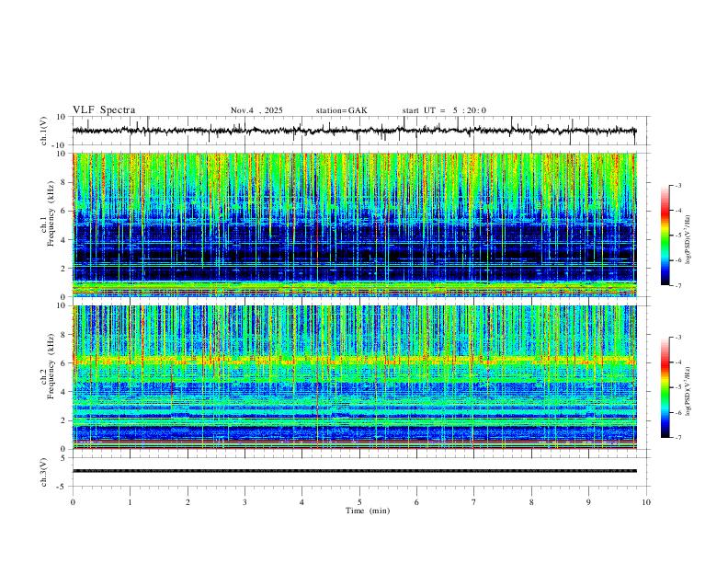Click the 6 kHz tick label on ch.2 spectrogram
Image resolution: width=728 pixels, height=563 pixels.
pyautogui.click(x=64, y=363)
